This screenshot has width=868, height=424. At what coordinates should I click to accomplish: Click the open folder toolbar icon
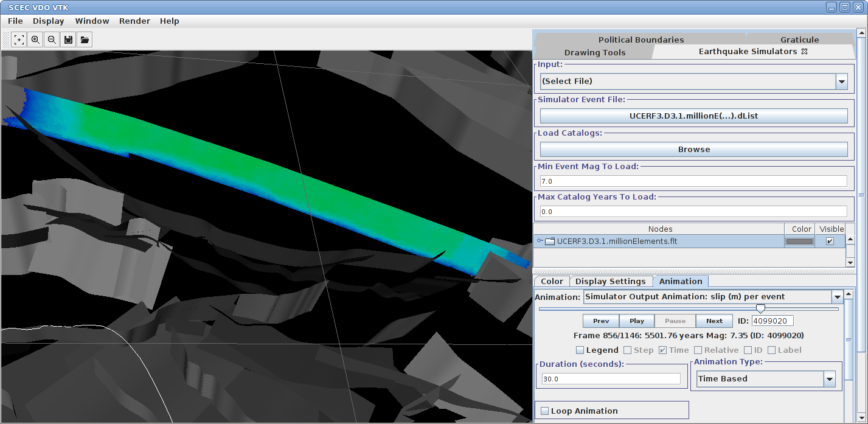pos(85,40)
